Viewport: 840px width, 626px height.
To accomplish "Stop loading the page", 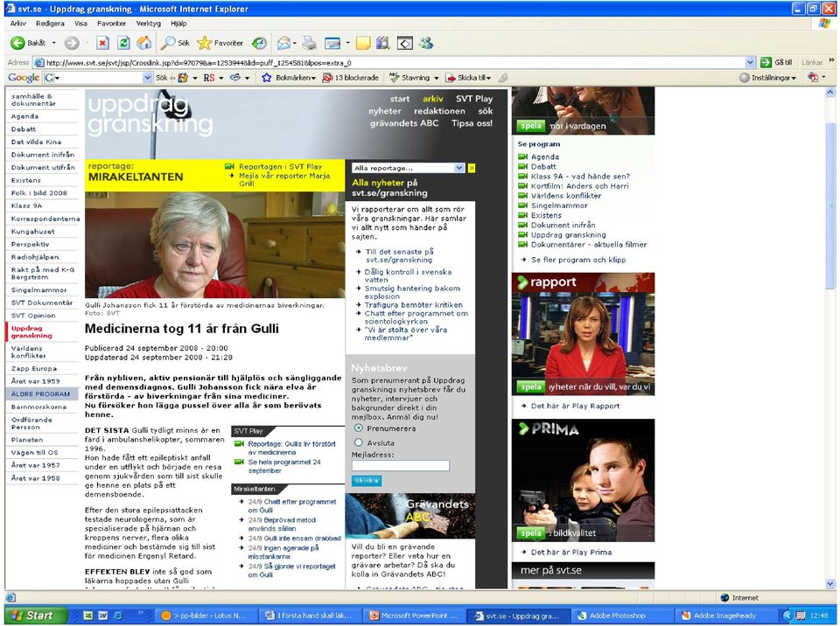I will pos(103,43).
